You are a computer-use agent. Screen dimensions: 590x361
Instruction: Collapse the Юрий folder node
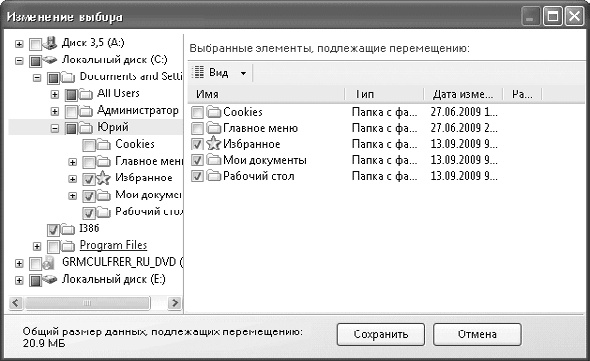[55, 128]
